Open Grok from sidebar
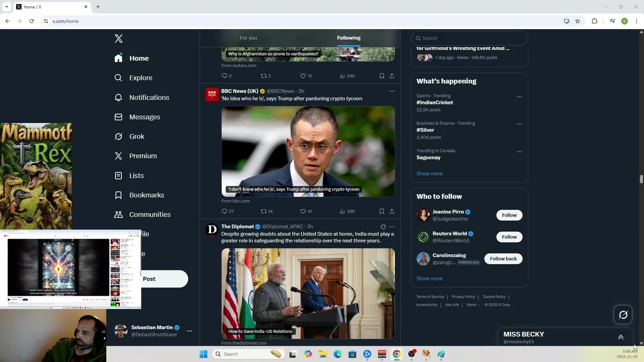This screenshot has width=644, height=362. click(x=129, y=137)
